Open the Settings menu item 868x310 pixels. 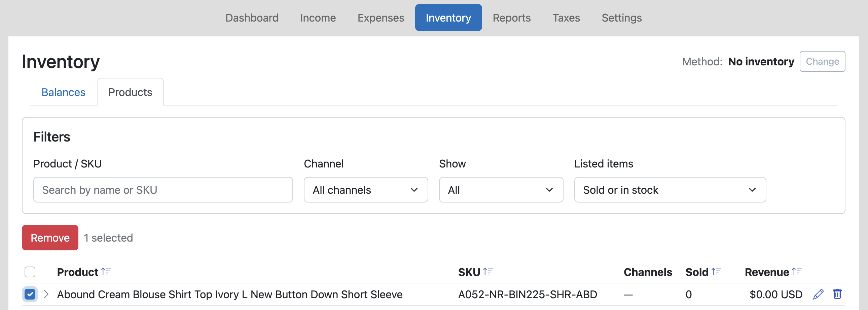click(621, 18)
